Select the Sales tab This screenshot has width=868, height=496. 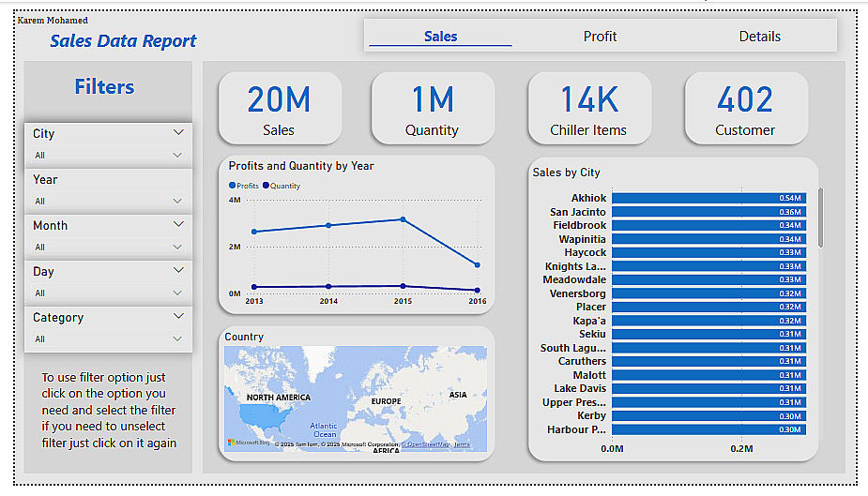coord(441,37)
